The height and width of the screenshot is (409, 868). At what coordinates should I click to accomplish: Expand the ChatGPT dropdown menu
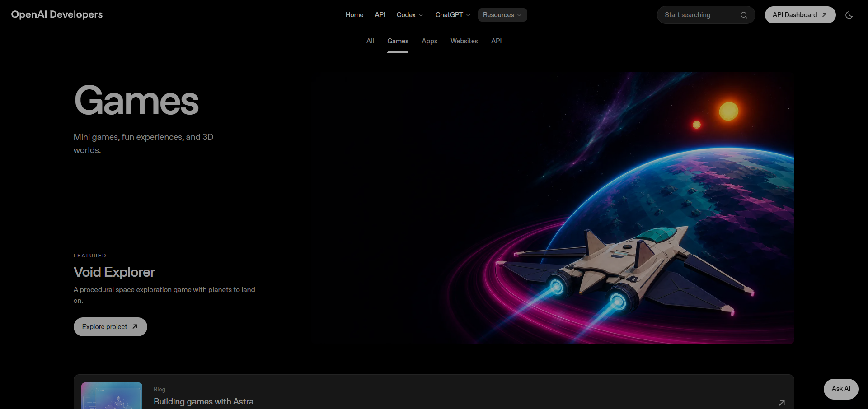point(453,15)
